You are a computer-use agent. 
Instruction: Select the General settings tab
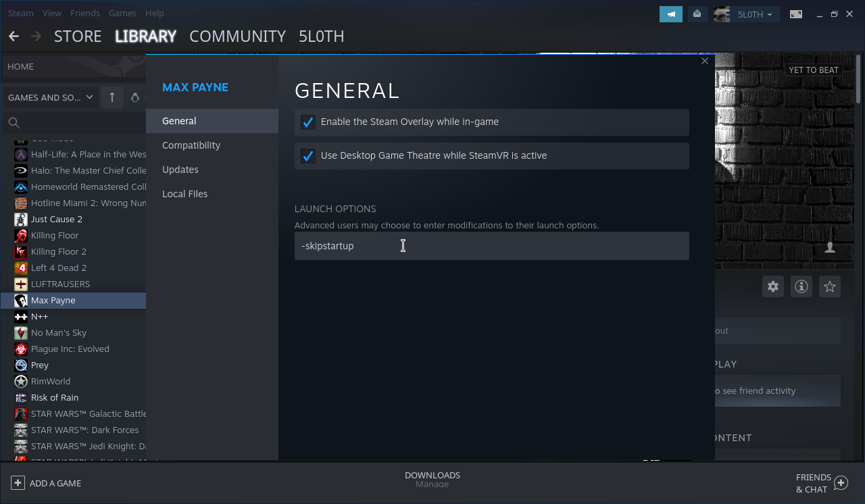tap(212, 121)
